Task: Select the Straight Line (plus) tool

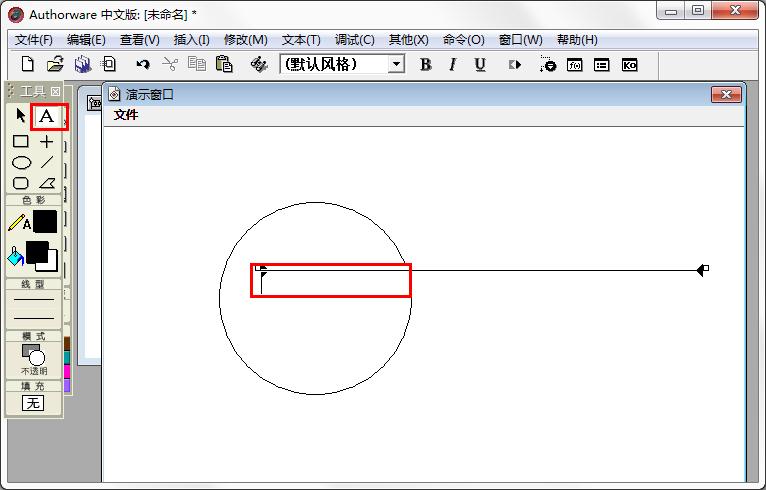Action: coord(47,142)
